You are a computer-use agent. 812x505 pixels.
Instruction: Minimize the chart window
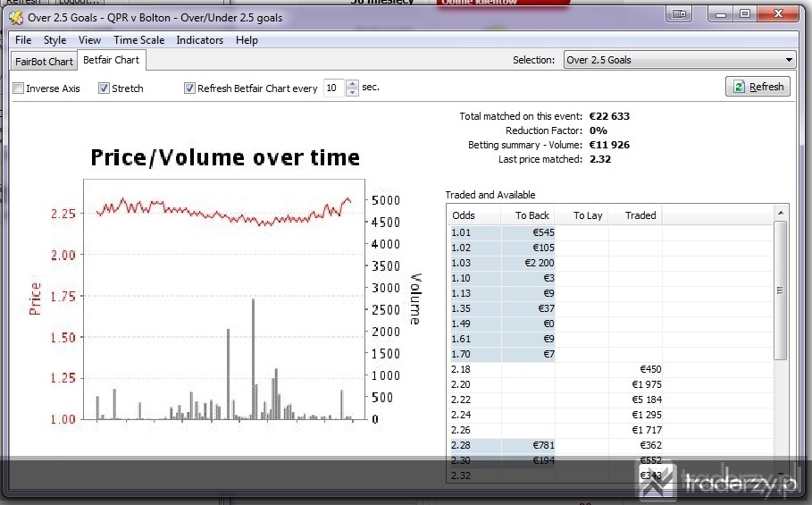[720, 14]
